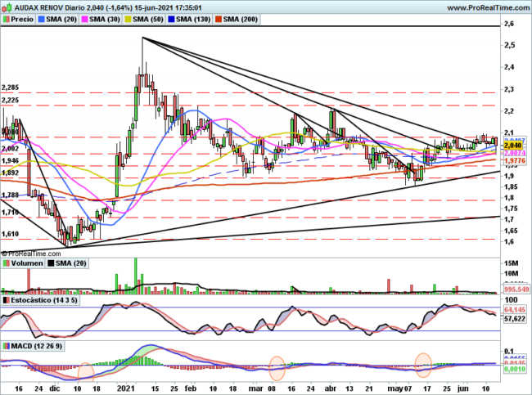
Task: Click the MACD crossover ellipse near May 17
Action: coord(423,366)
